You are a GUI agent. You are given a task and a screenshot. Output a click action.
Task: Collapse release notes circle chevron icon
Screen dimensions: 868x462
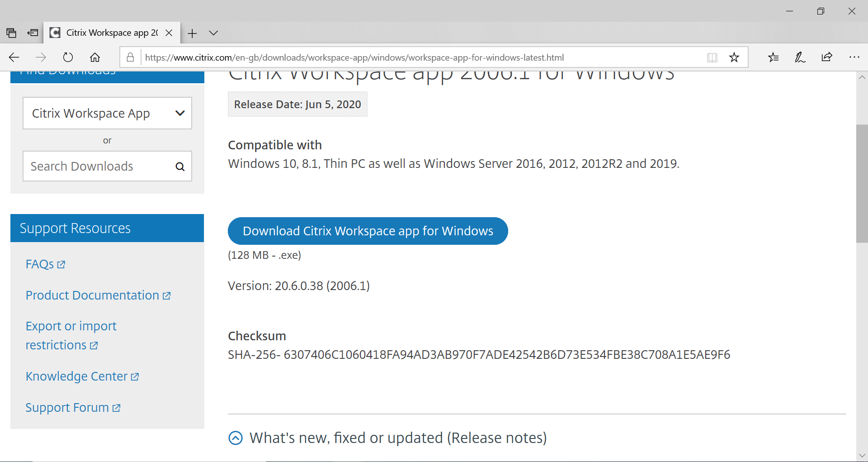(236, 438)
